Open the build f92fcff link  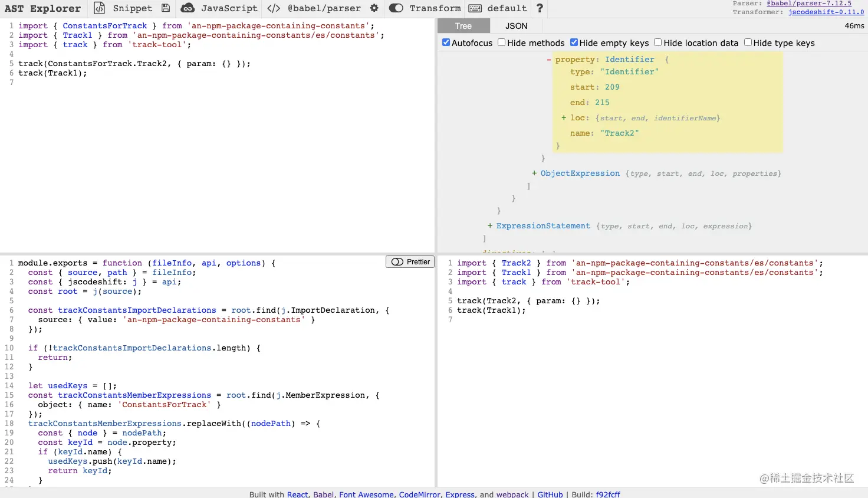pyautogui.click(x=608, y=494)
